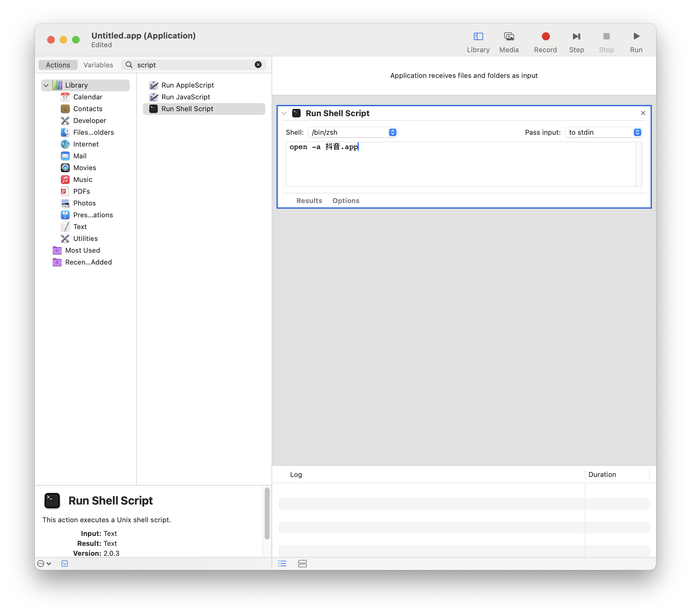Clear the script search field
Screen dimensions: 691x616
click(258, 65)
